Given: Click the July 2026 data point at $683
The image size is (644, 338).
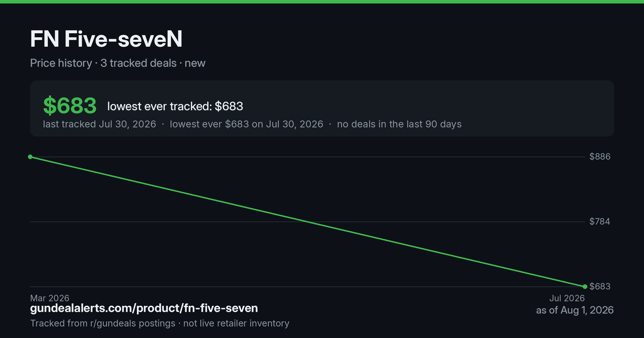Looking at the screenshot, I should pyautogui.click(x=584, y=286).
